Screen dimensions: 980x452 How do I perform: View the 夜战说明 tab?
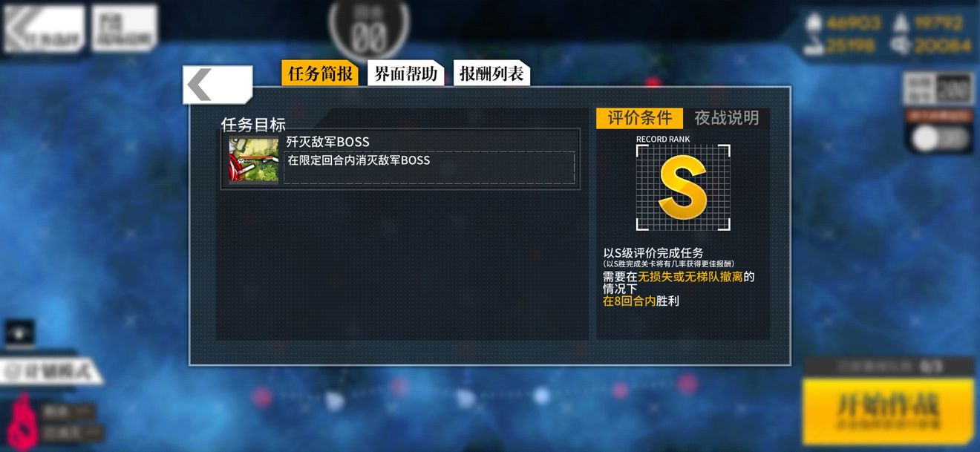coord(727,118)
